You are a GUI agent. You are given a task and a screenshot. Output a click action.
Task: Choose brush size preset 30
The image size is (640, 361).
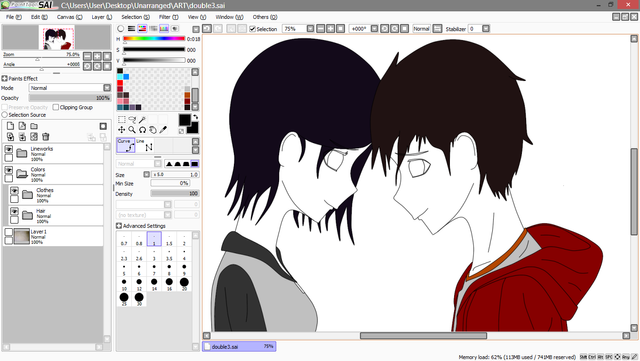tap(139, 299)
